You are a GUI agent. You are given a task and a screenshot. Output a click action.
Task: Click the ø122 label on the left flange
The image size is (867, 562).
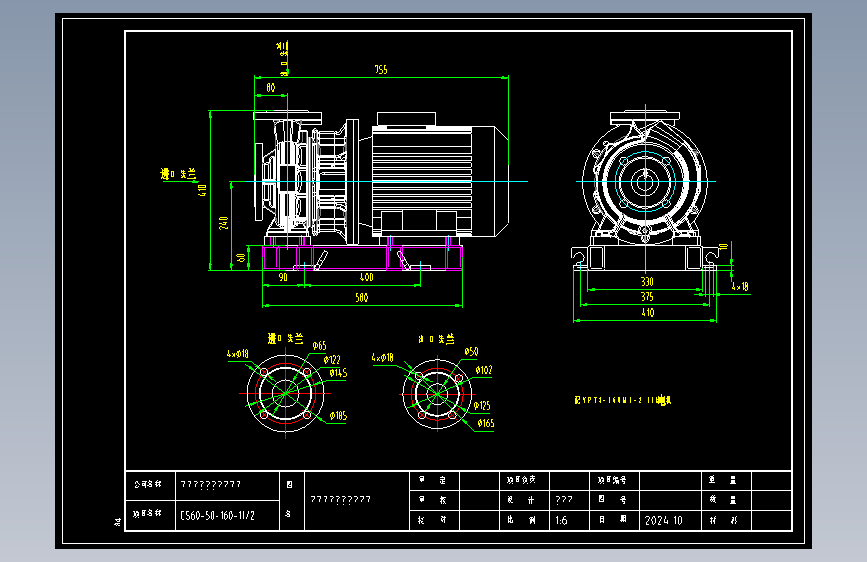332,360
